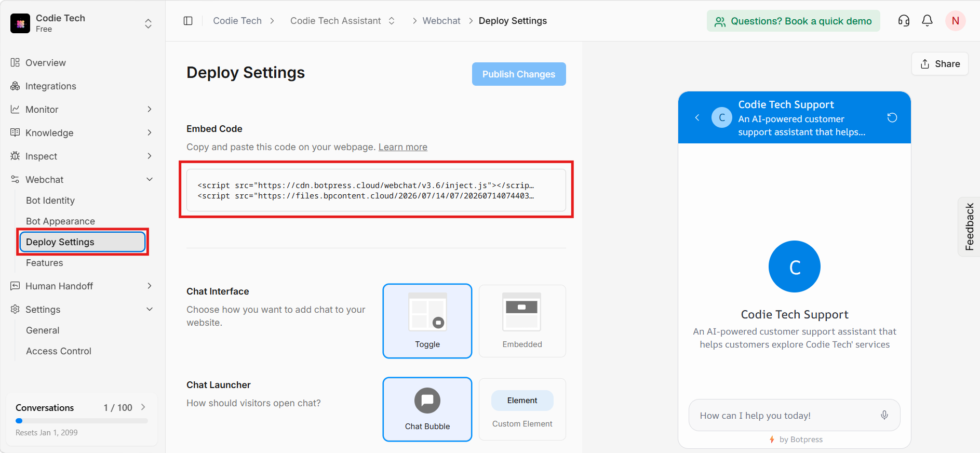Image resolution: width=980 pixels, height=453 pixels.
Task: Open Deploy Settings in sidebar
Action: coord(83,242)
